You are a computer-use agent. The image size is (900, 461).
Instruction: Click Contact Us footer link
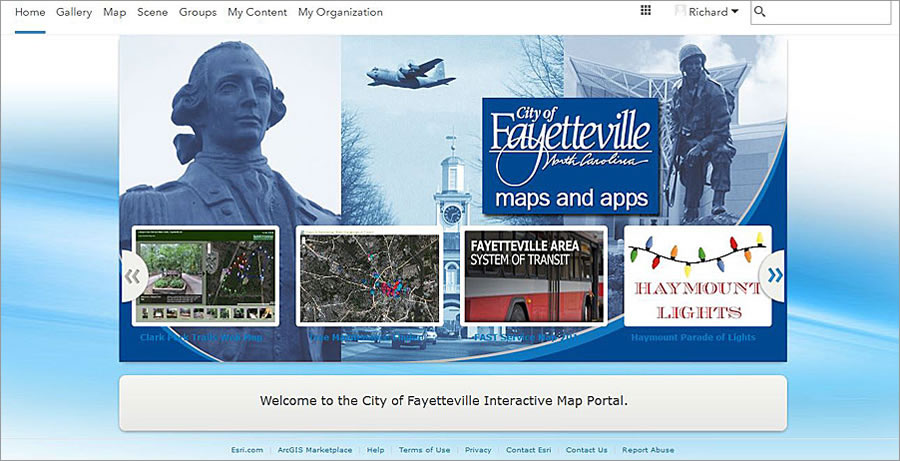586,450
